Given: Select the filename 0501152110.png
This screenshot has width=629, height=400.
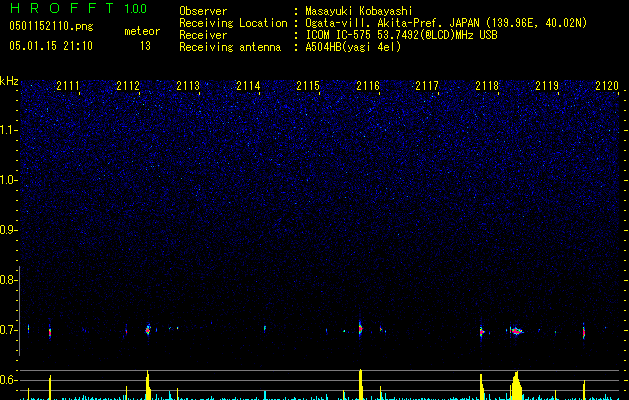Looking at the screenshot, I should pos(51,26).
